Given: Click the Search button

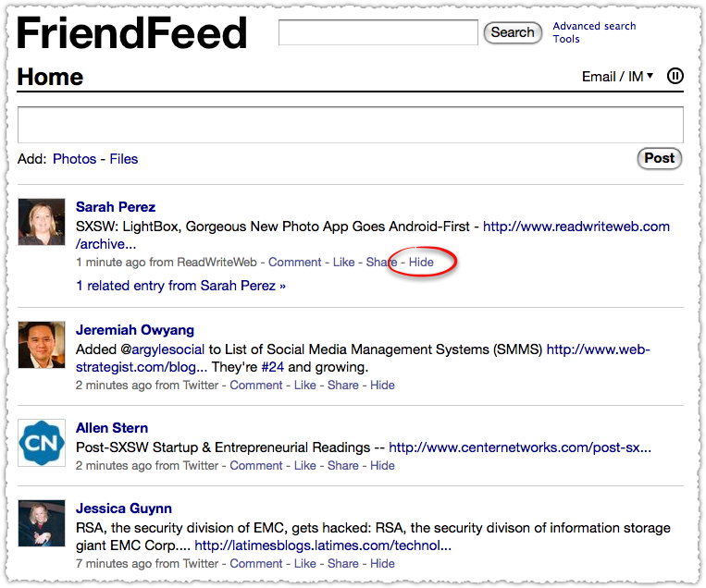Looking at the screenshot, I should pos(513,32).
